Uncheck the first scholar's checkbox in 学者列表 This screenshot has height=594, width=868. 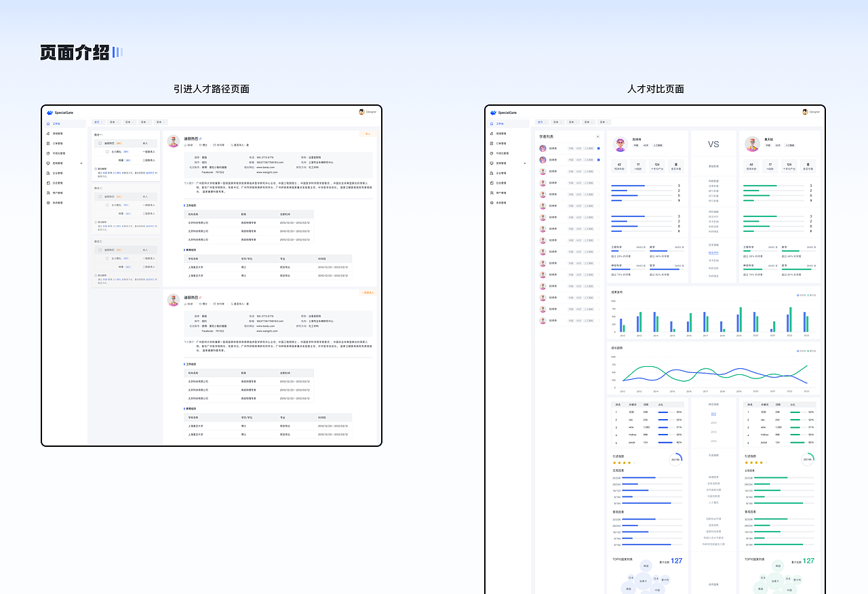(598, 148)
